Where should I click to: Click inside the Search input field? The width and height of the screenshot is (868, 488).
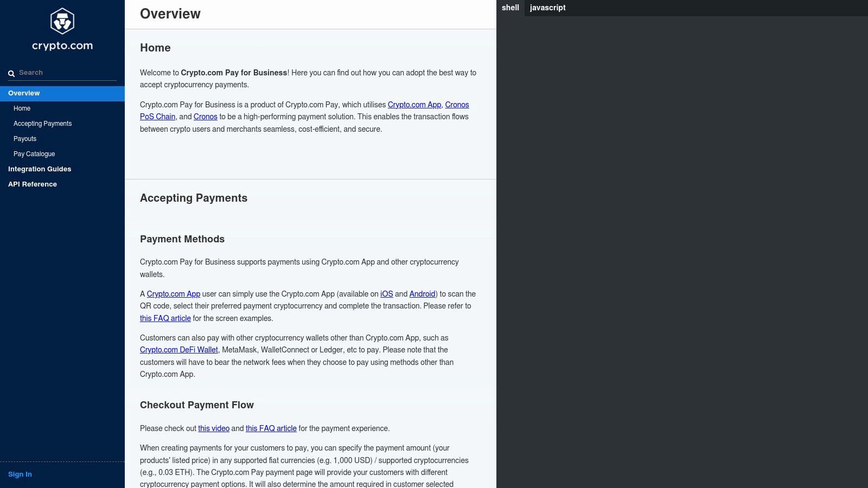point(65,72)
